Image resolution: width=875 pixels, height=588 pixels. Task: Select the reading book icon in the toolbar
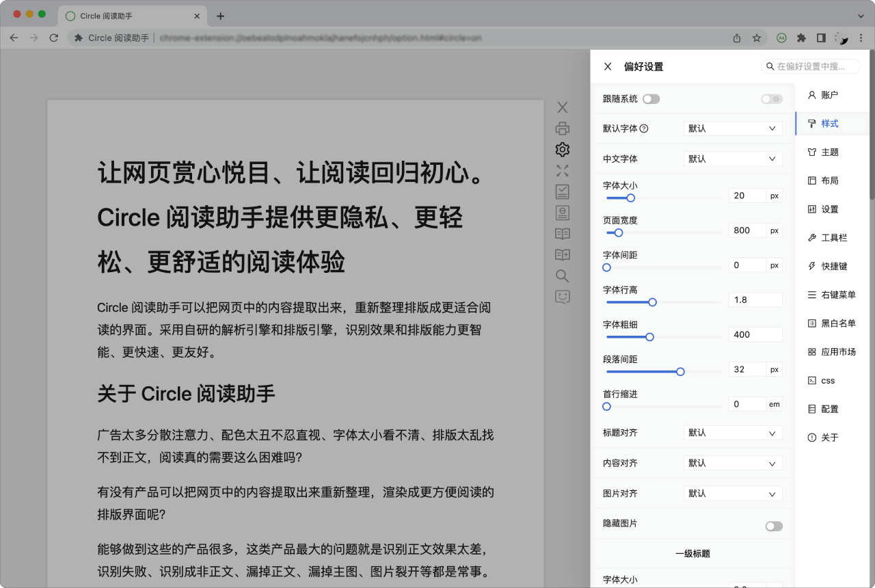pos(562,233)
